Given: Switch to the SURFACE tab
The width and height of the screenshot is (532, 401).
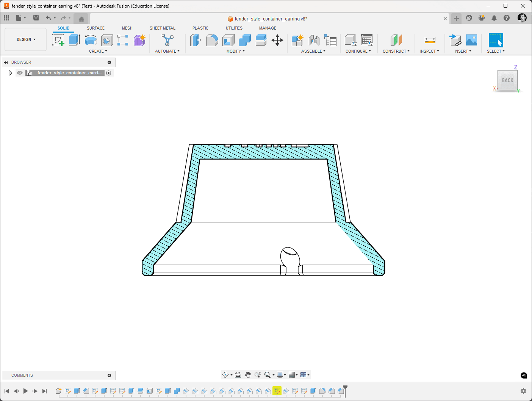Looking at the screenshot, I should (95, 28).
